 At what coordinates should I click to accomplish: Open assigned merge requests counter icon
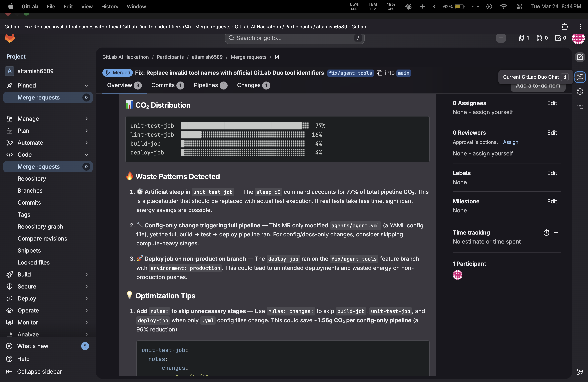[x=542, y=38]
